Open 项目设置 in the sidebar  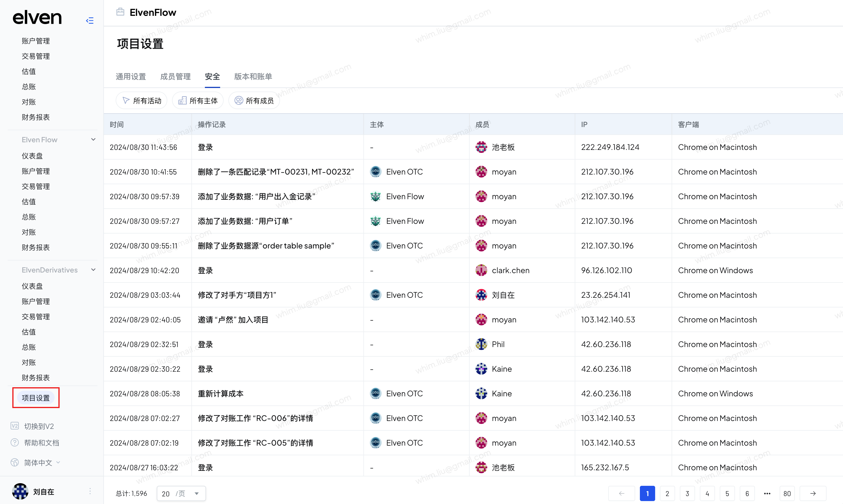pos(36,398)
